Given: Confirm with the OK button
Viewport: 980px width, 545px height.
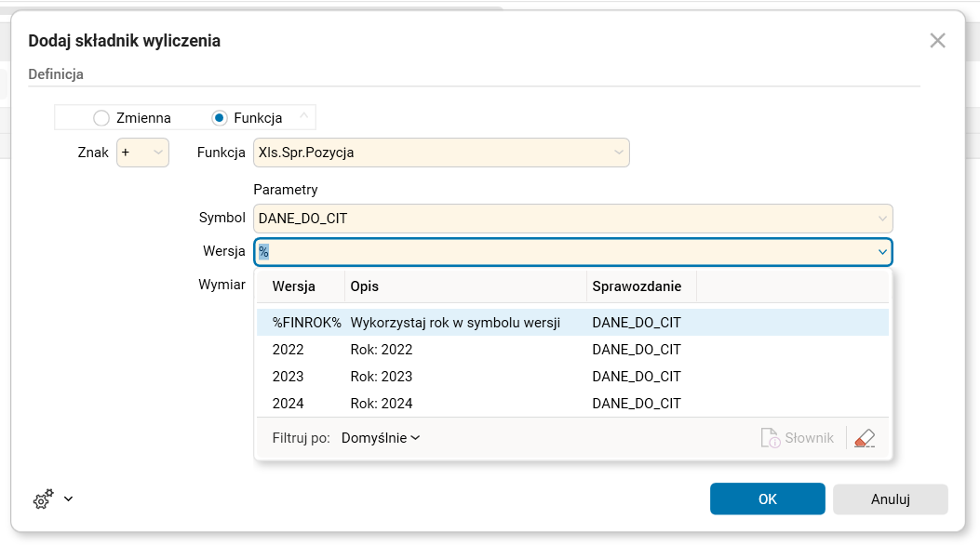Looking at the screenshot, I should click(x=767, y=499).
